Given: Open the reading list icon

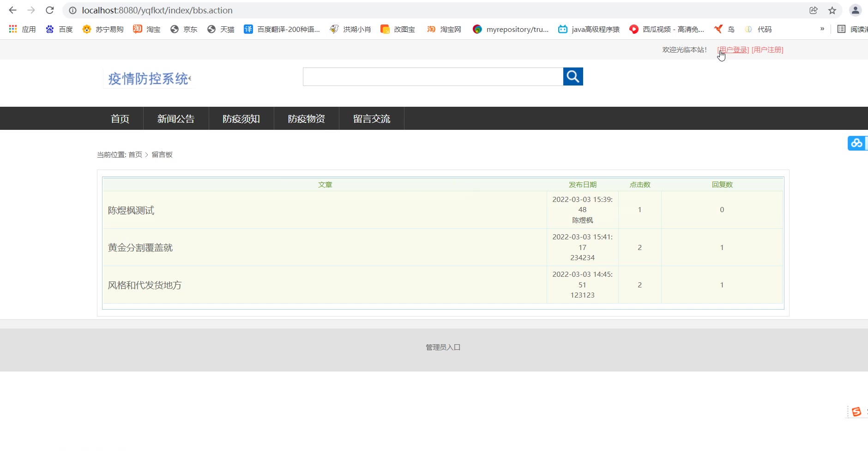Looking at the screenshot, I should pos(842,29).
